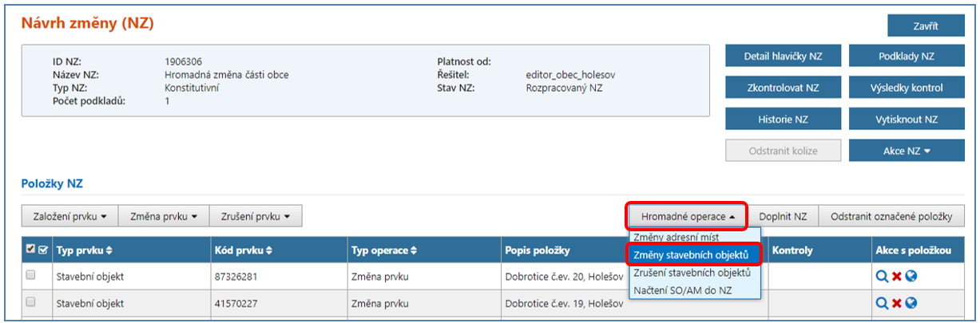This screenshot has height=323, width=980.
Task: Tick checkbox for row Dobrotice č.ev. 19
Action: 31,303
